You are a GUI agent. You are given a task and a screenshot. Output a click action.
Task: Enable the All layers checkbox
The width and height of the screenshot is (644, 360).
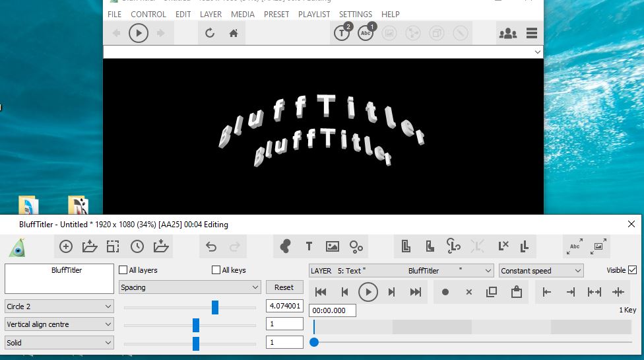(123, 270)
